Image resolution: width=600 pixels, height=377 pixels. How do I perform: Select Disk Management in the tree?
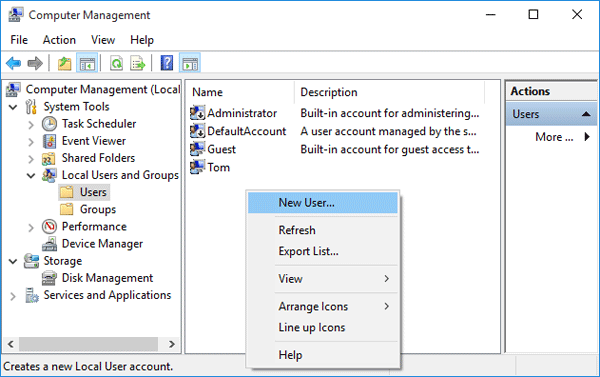[x=107, y=278]
